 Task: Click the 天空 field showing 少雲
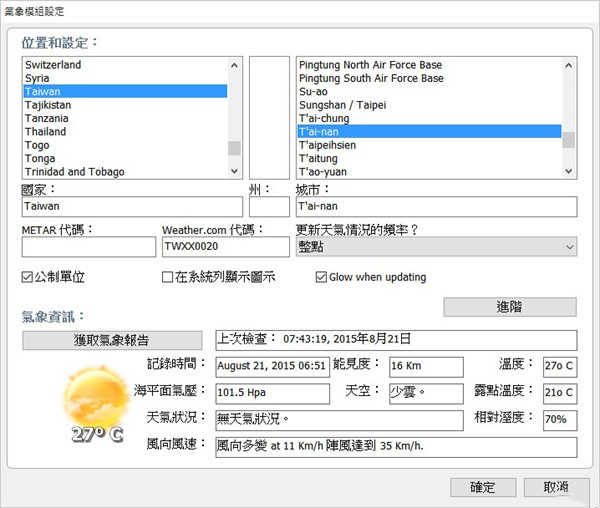coord(426,394)
